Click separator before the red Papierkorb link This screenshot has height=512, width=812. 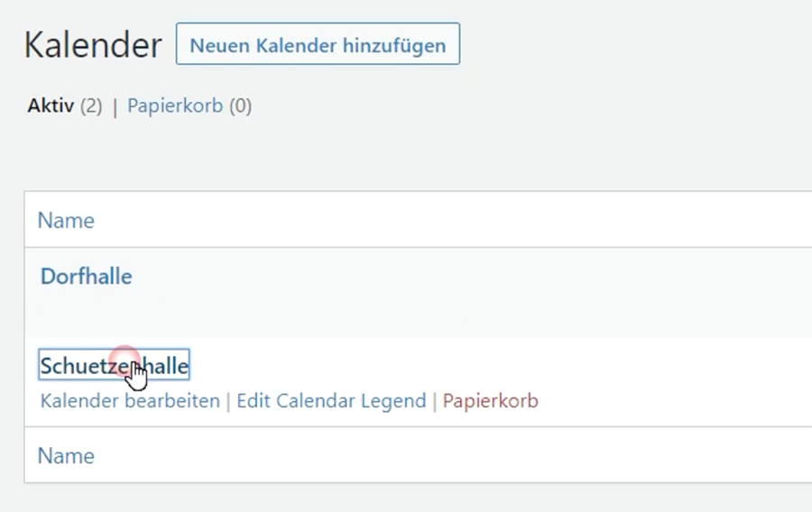tap(434, 401)
